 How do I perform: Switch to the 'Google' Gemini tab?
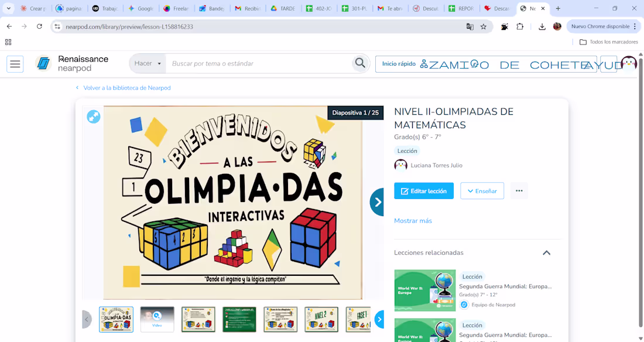[141, 8]
